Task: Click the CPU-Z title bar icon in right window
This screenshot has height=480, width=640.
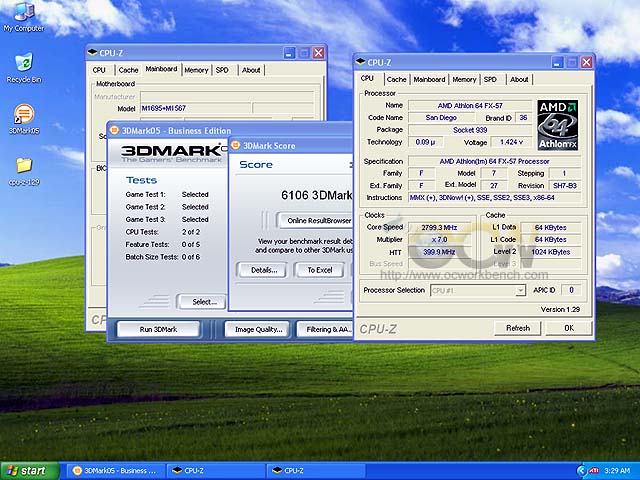Action: (x=360, y=62)
